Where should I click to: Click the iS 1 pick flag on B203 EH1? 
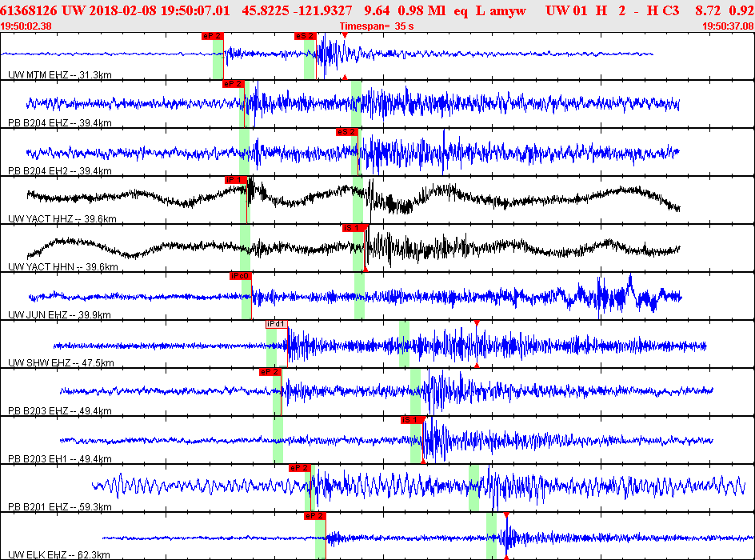click(411, 420)
